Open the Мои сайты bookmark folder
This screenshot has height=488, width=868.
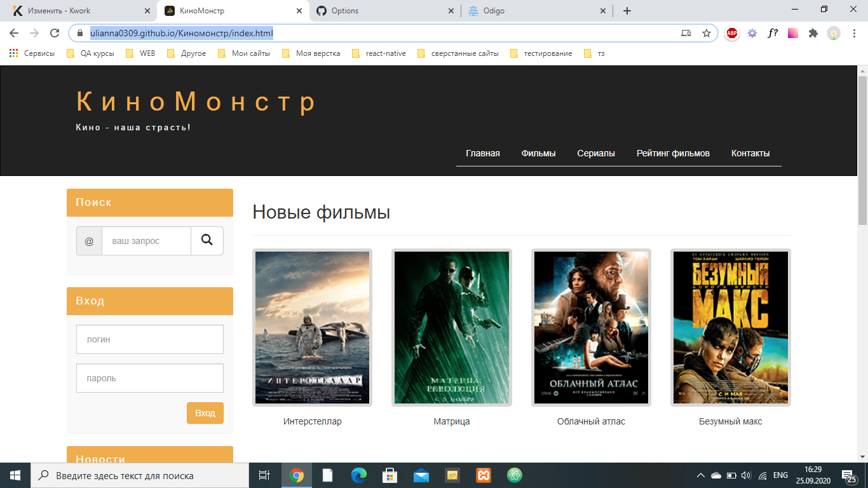click(244, 53)
